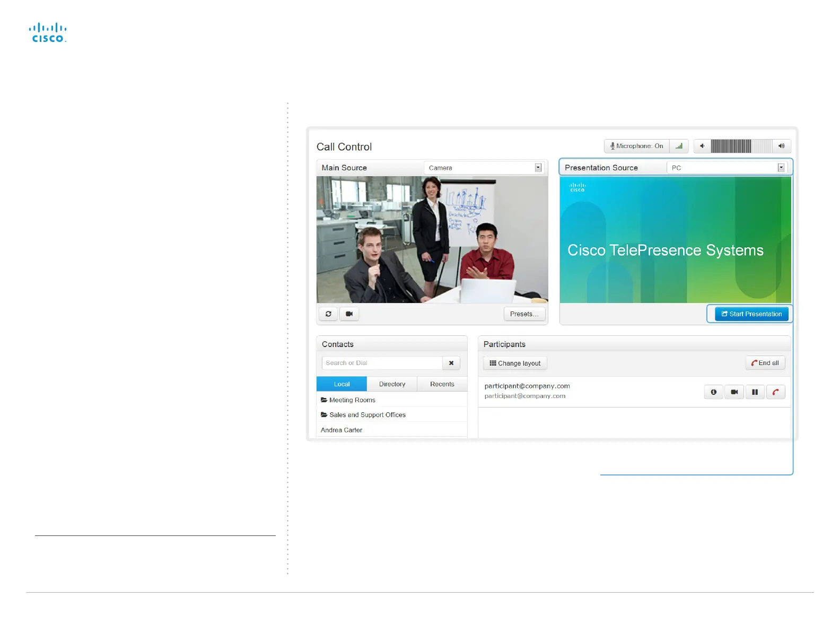Image resolution: width=840 pixels, height=632 pixels.
Task: Focus the Search or Dial field
Action: coord(382,363)
